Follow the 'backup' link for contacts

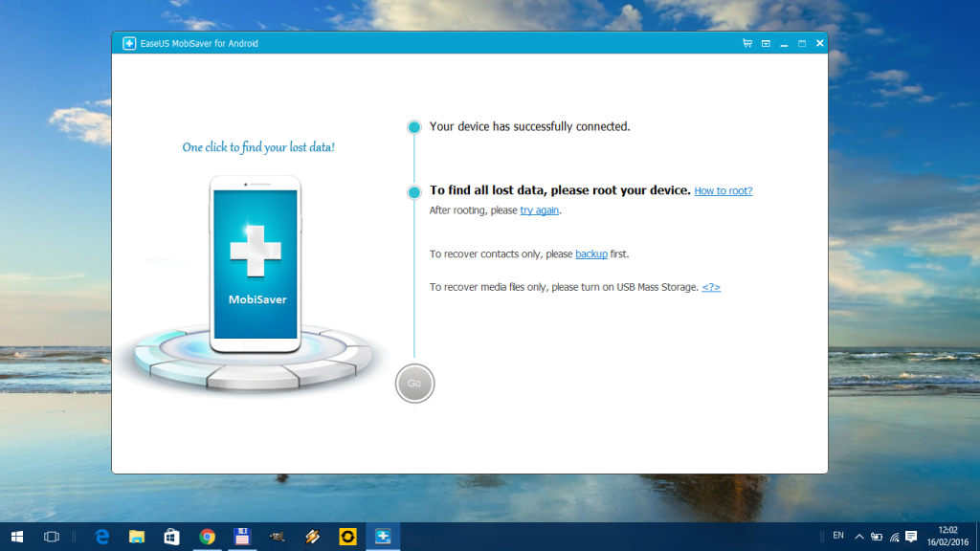pos(591,253)
